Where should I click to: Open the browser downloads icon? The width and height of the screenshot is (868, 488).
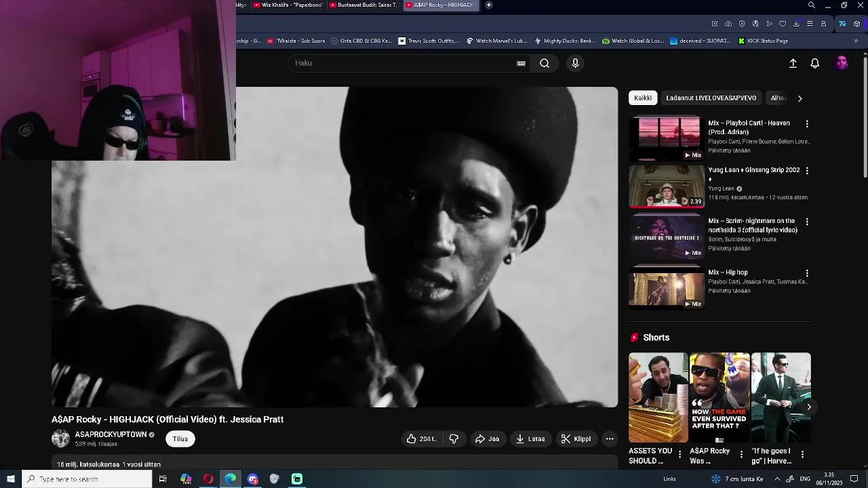tap(796, 24)
